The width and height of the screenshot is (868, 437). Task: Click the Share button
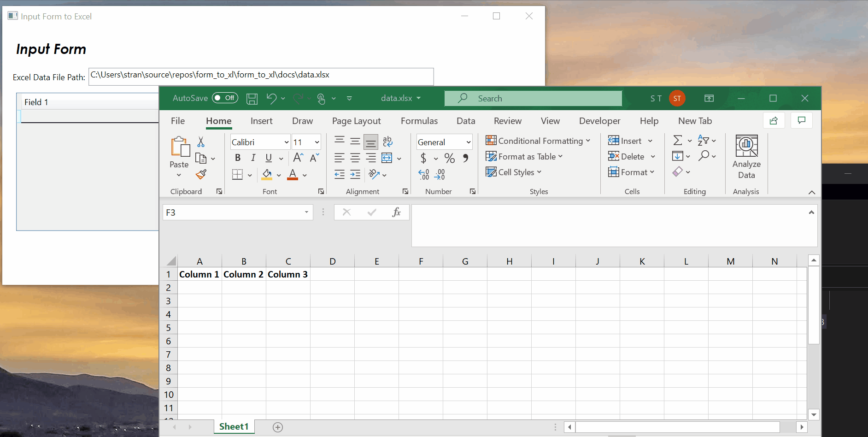pos(774,120)
